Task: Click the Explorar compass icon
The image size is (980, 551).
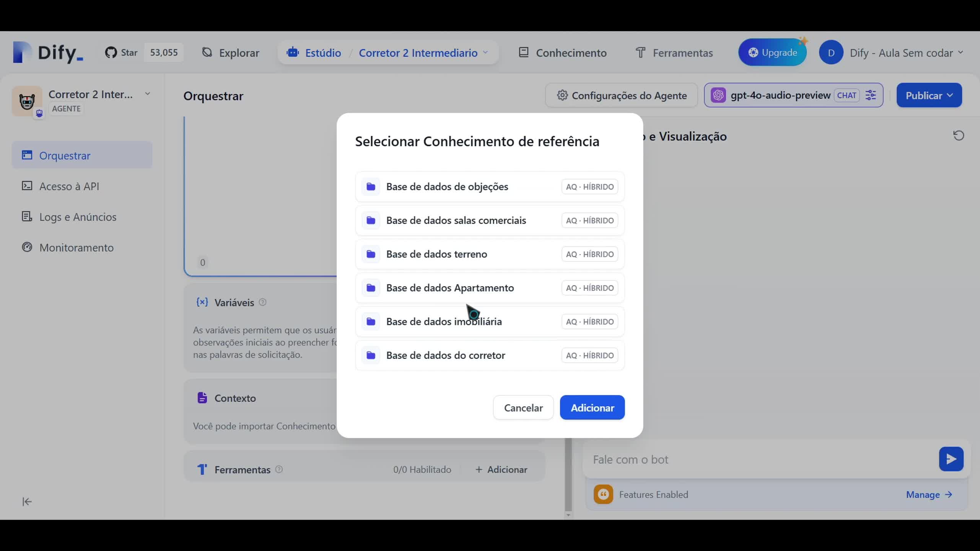Action: [x=207, y=52]
